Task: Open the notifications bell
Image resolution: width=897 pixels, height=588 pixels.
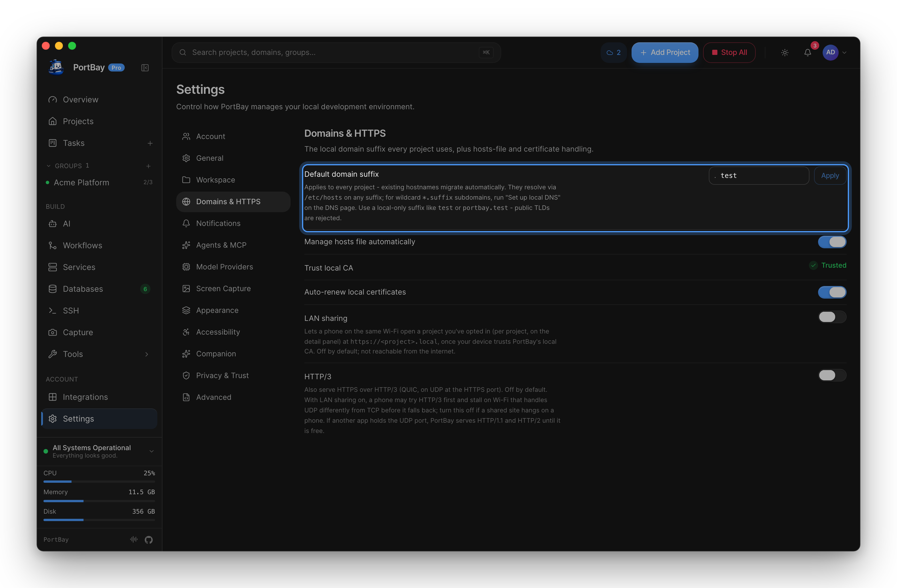Action: (807, 53)
